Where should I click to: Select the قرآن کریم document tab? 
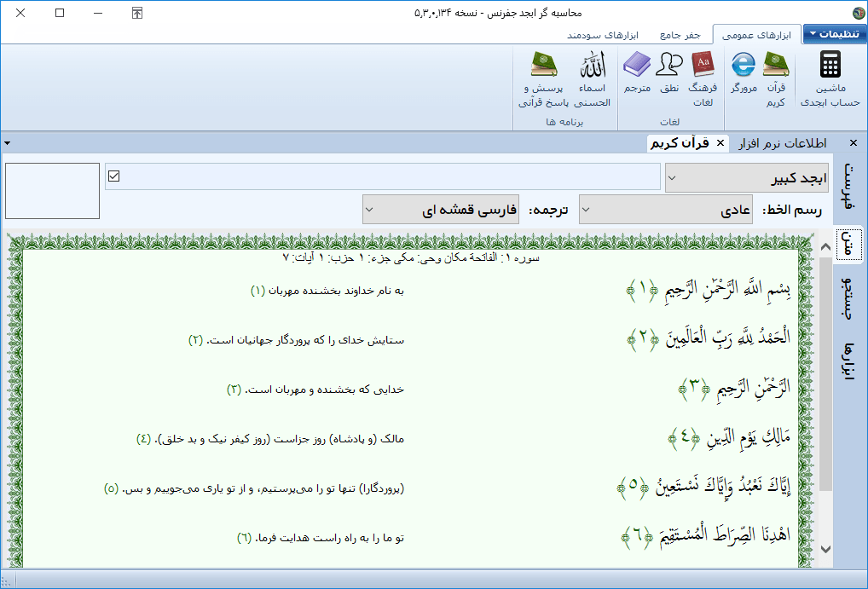(x=680, y=143)
